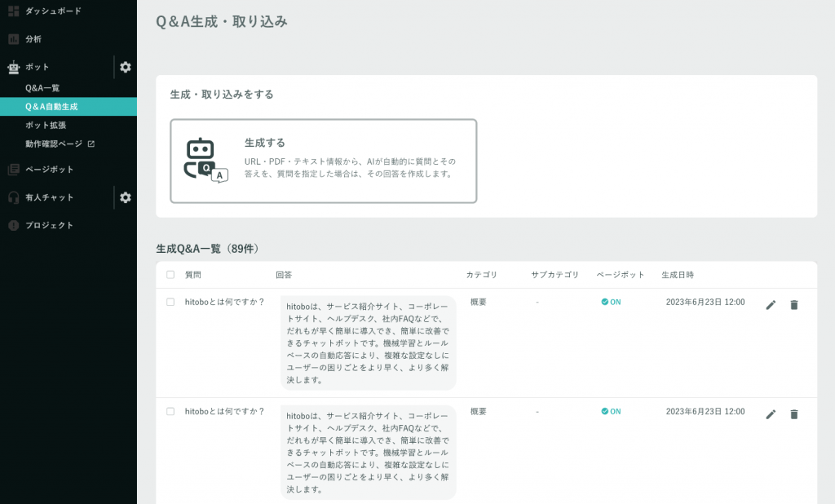Viewport: 835px width, 504px height.
Task: Click the 質問 column header
Action: tap(192, 275)
